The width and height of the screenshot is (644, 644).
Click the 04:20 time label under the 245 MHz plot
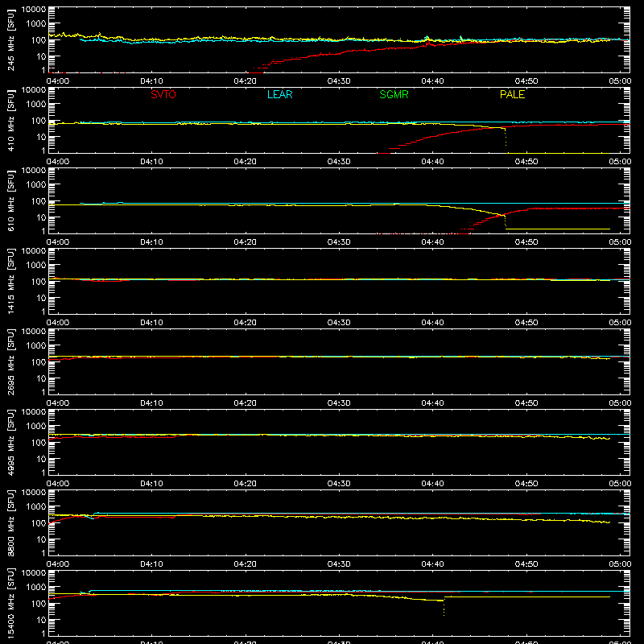pos(246,81)
